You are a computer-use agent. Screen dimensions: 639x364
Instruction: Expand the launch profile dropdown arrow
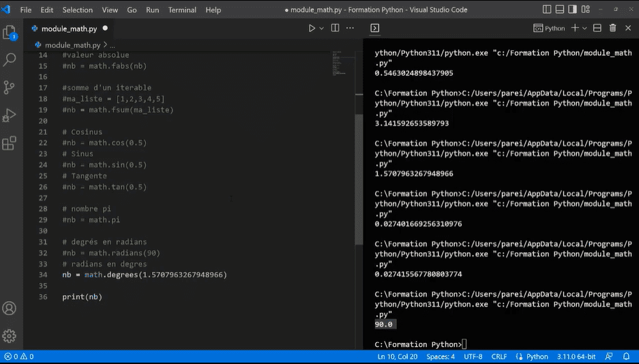click(x=584, y=28)
